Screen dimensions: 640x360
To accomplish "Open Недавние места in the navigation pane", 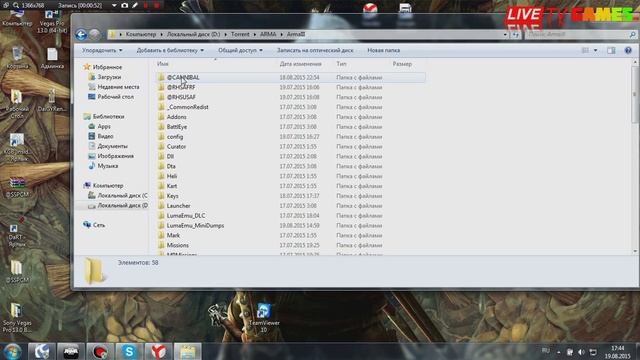I will click(x=118, y=87).
